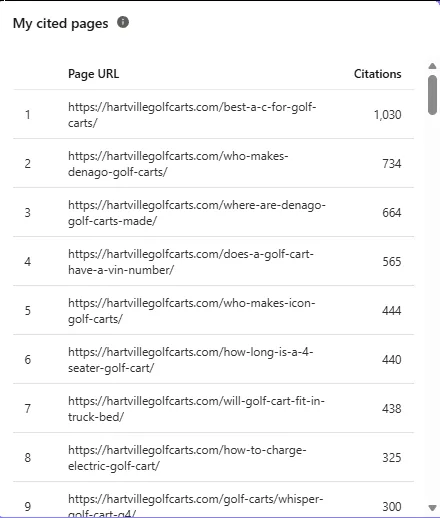Open the who-makes-icon-golf-carts URL

coord(191,311)
